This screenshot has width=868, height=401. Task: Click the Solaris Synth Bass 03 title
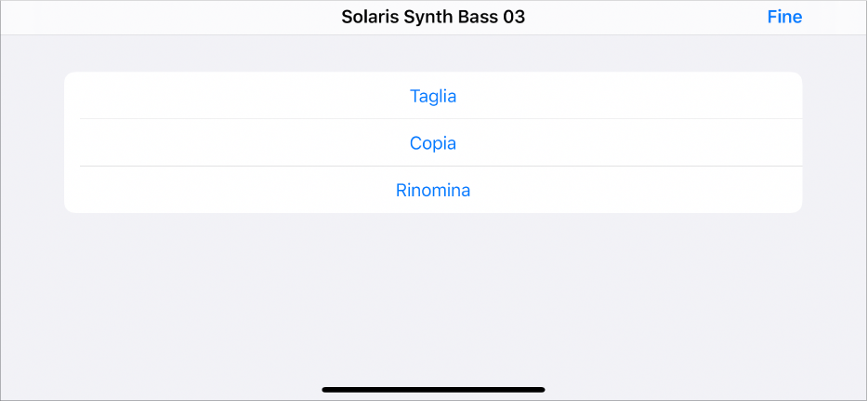point(433,17)
